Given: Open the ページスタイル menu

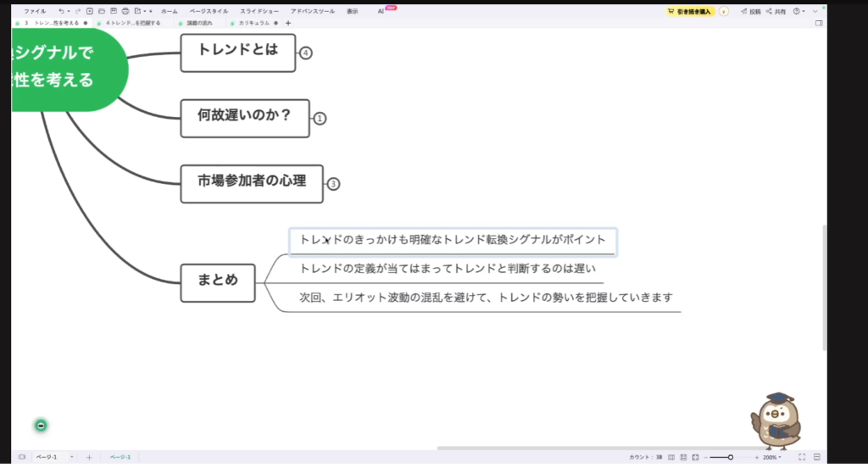Looking at the screenshot, I should (x=209, y=11).
